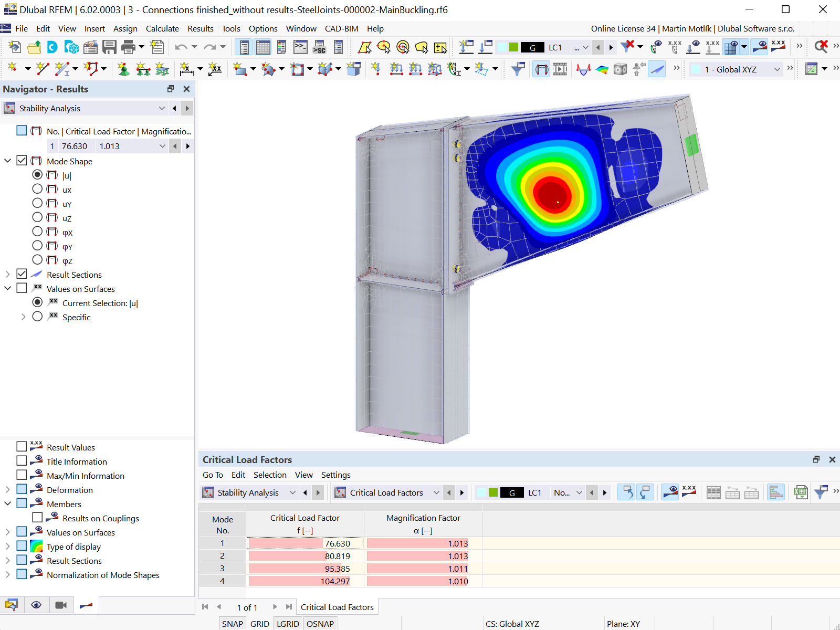The image size is (840, 630).
Task: Check the Max/Min Information checkbox
Action: pos(22,475)
